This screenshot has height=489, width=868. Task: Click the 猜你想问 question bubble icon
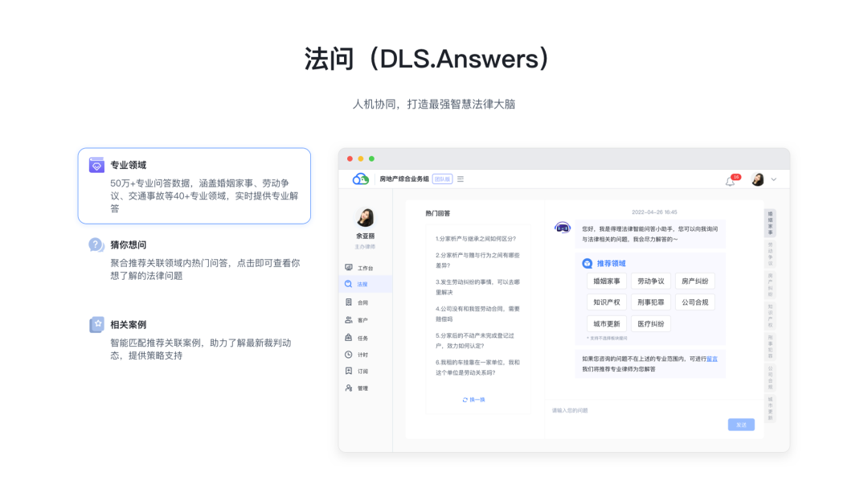tap(96, 244)
